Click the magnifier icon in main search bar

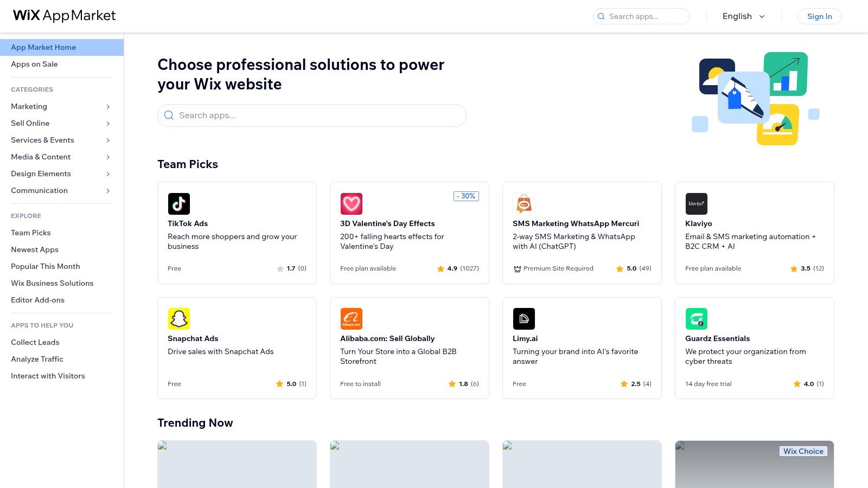[169, 115]
